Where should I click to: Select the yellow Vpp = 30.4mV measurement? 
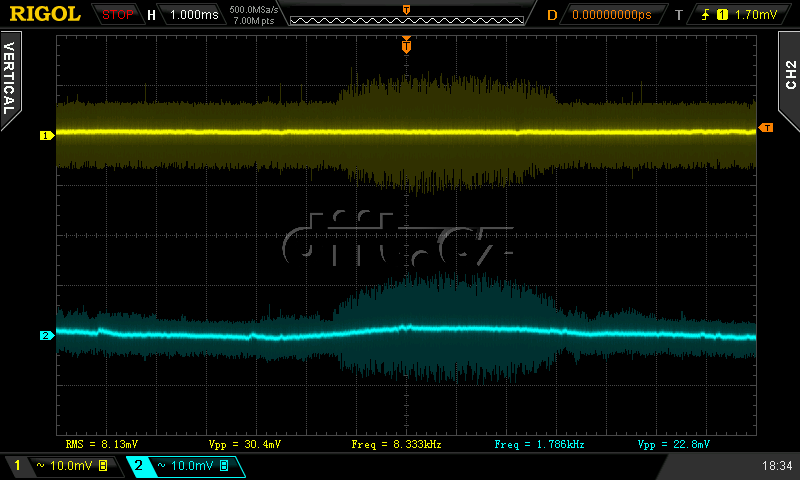point(245,443)
